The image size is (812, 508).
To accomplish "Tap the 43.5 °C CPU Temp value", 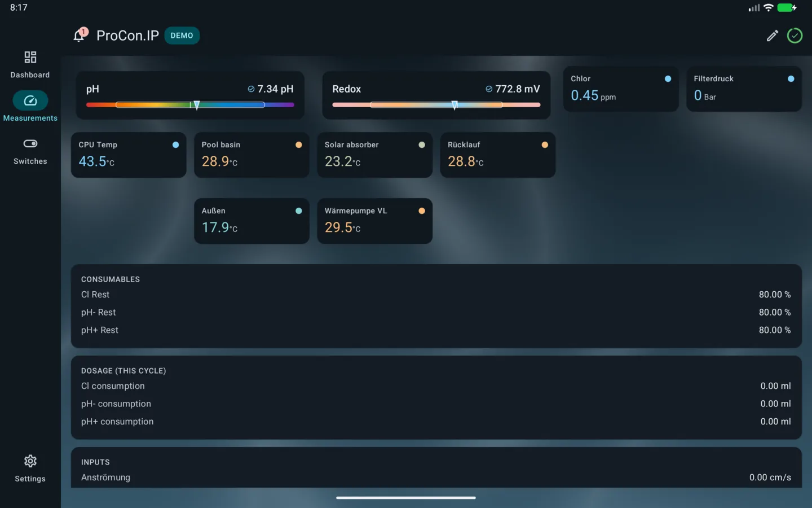I will pyautogui.click(x=96, y=161).
